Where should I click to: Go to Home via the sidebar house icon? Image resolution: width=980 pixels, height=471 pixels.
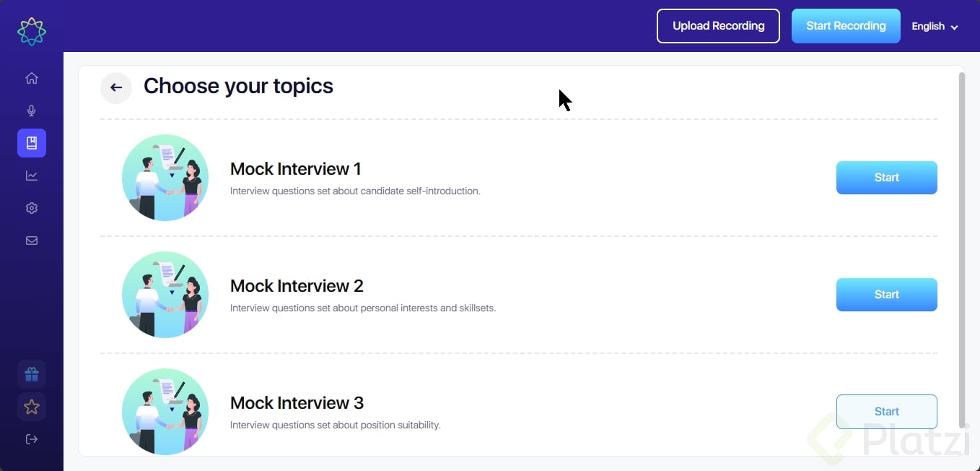click(32, 78)
